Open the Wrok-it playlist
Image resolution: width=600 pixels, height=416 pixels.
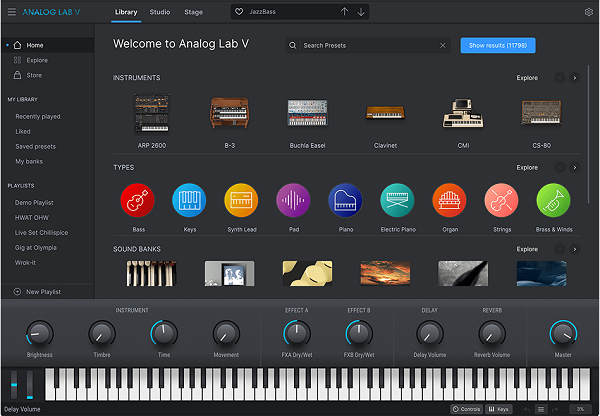pos(25,263)
